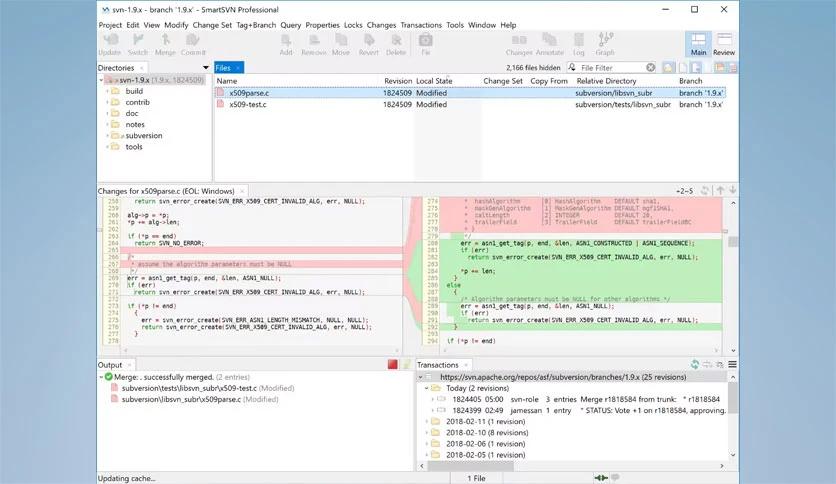This screenshot has width=836, height=484.
Task: Open the revision Graph icon
Action: point(606,43)
